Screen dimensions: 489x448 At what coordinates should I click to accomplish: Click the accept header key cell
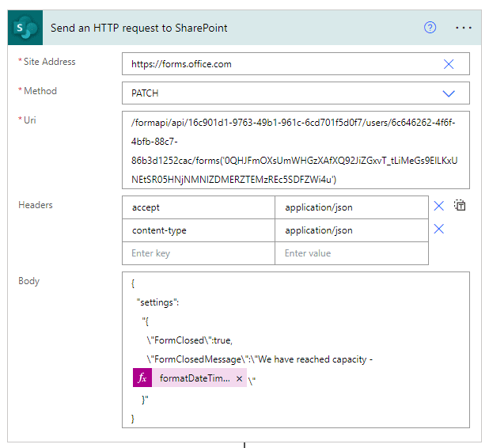(x=199, y=207)
